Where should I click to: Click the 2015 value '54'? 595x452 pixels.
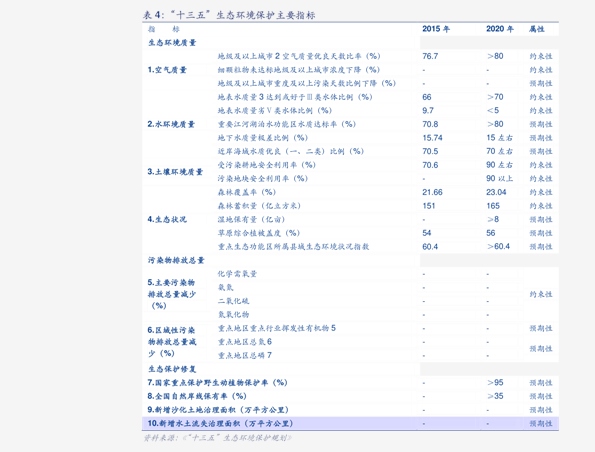tap(427, 233)
